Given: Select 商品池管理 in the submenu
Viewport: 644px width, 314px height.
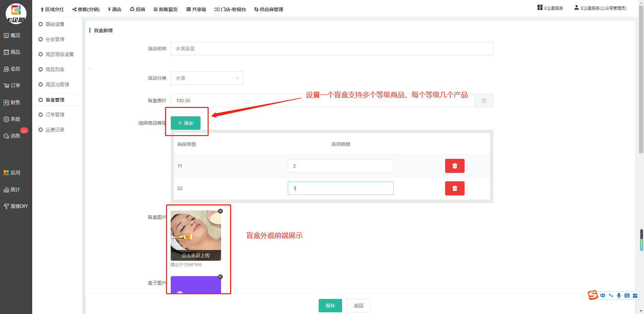Looking at the screenshot, I should (x=57, y=84).
